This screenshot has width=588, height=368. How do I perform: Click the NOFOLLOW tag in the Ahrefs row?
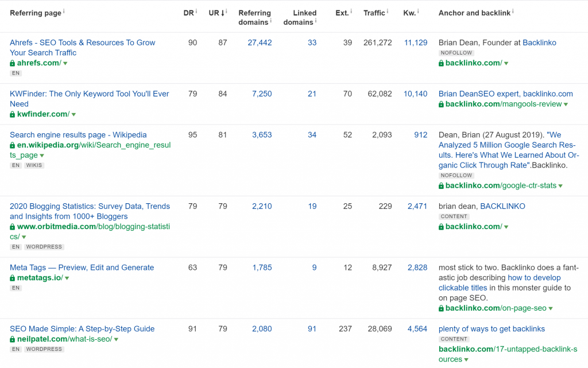[x=457, y=53]
